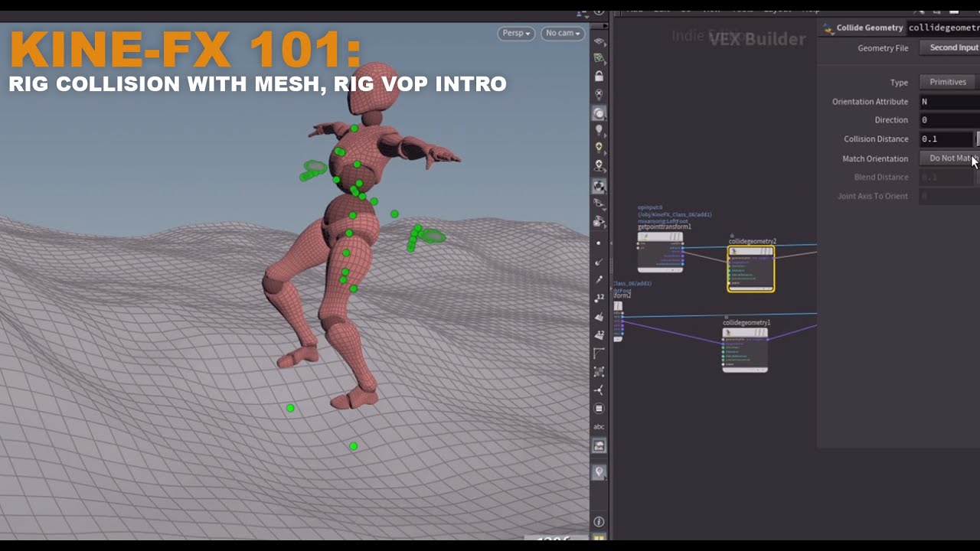Select the no lighting bulb icon with X
The width and height of the screenshot is (980, 551).
[599, 95]
